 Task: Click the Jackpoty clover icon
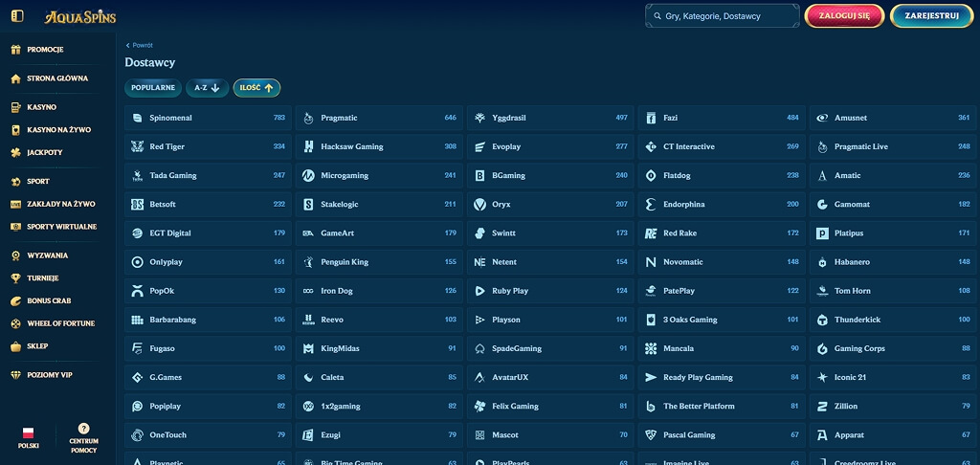15,152
